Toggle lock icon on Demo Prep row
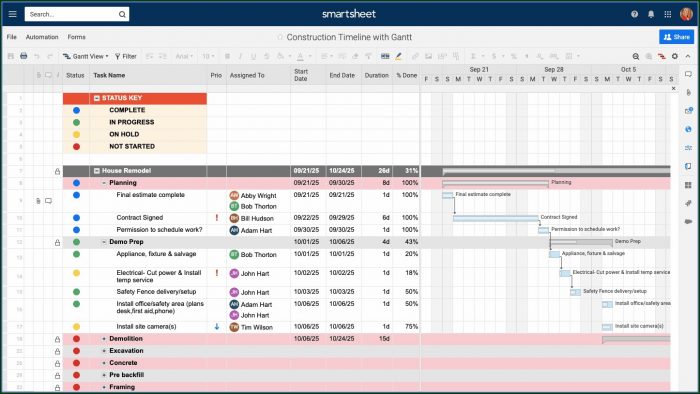Image resolution: width=700 pixels, height=394 pixels. [58, 242]
